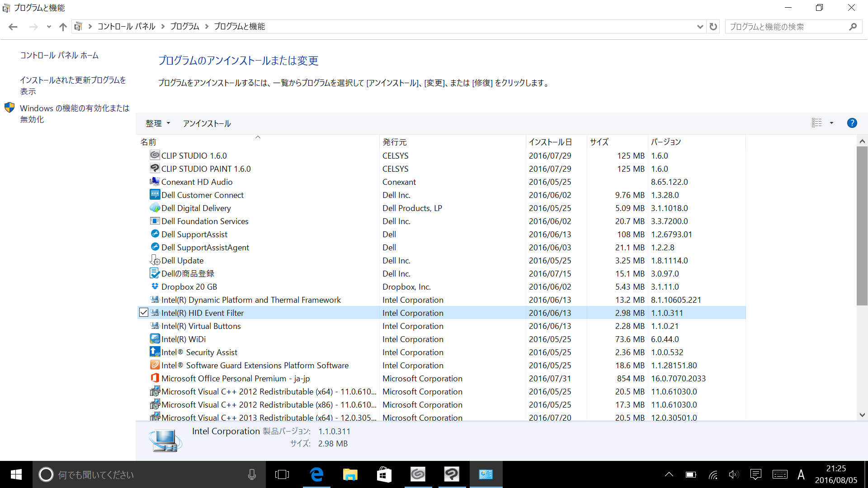
Task: Click the view options list icon
Action: [x=816, y=123]
